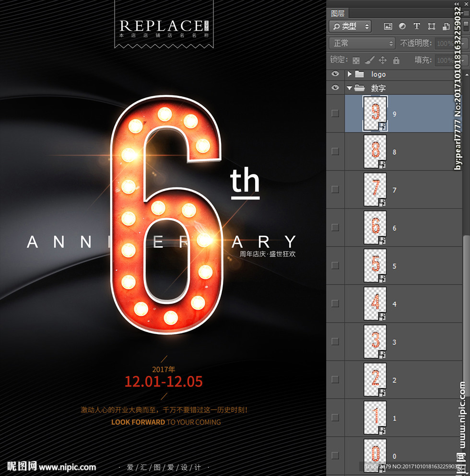Click the shape layer filter icon
470x476 pixels.
point(431,26)
